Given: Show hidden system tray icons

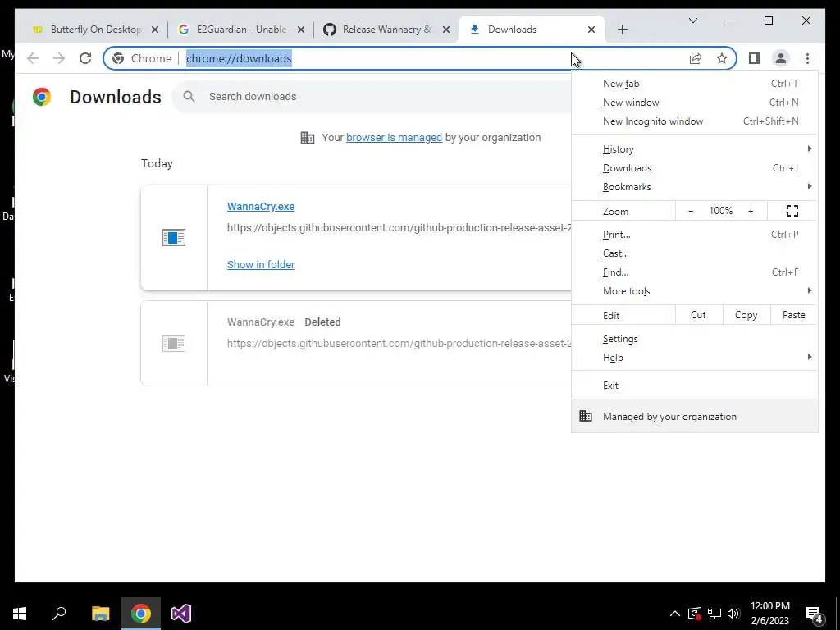Looking at the screenshot, I should click(x=675, y=614).
